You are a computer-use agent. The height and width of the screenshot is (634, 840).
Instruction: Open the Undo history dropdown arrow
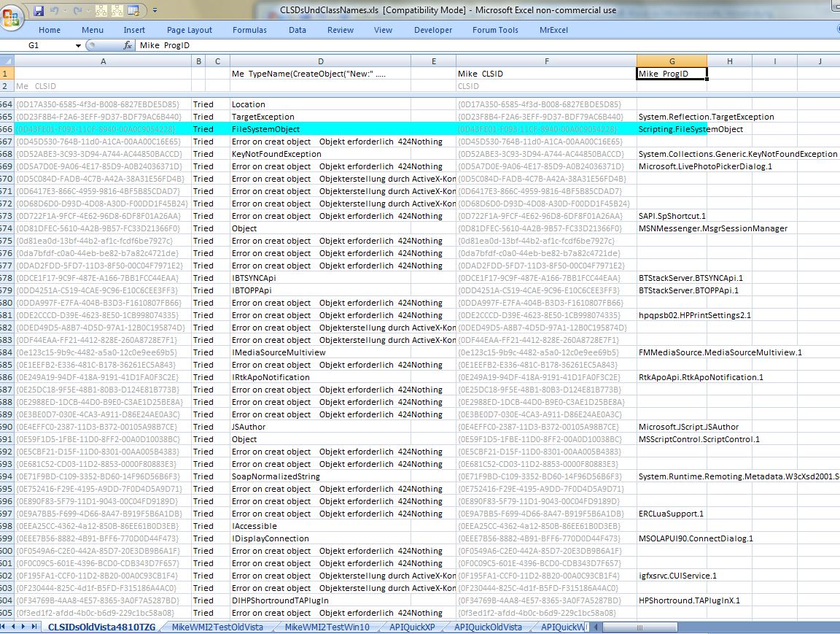[64, 10]
